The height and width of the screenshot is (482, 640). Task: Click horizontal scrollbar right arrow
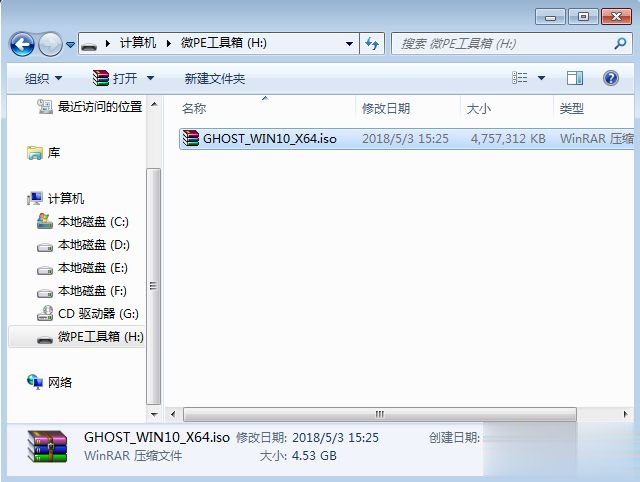pyautogui.click(x=626, y=414)
